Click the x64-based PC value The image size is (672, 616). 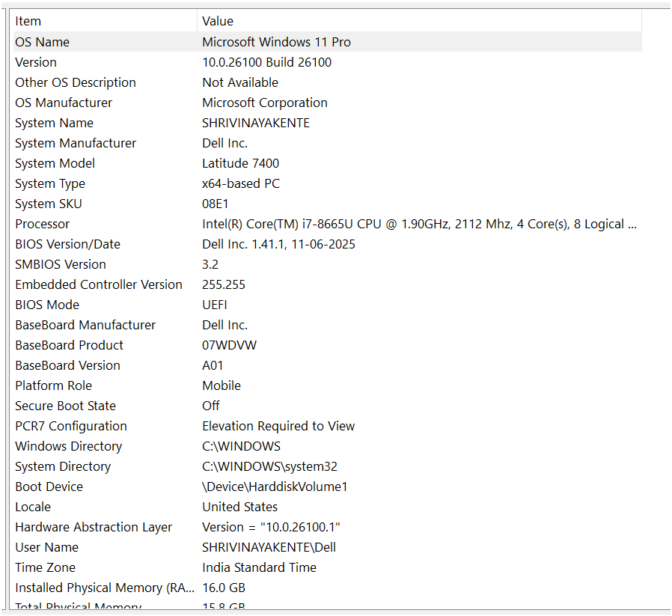(x=241, y=183)
